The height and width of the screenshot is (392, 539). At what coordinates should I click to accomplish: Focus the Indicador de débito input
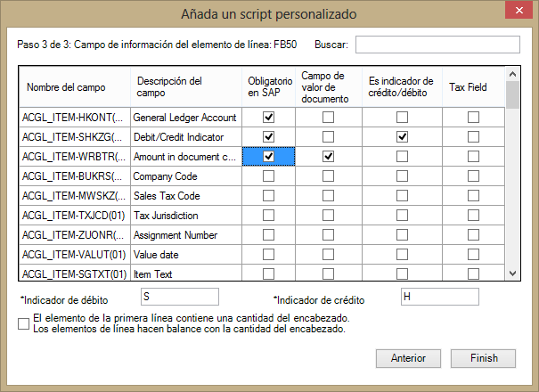180,297
